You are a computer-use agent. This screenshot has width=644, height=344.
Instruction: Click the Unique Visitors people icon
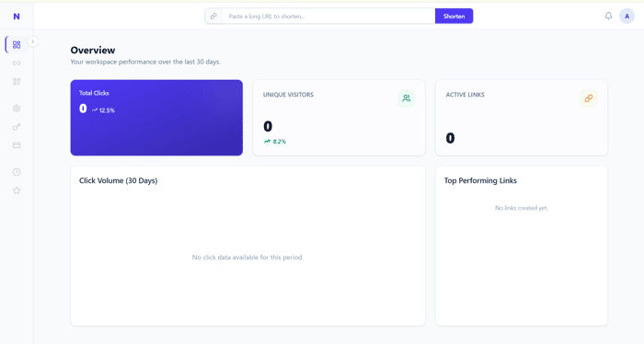(x=407, y=98)
